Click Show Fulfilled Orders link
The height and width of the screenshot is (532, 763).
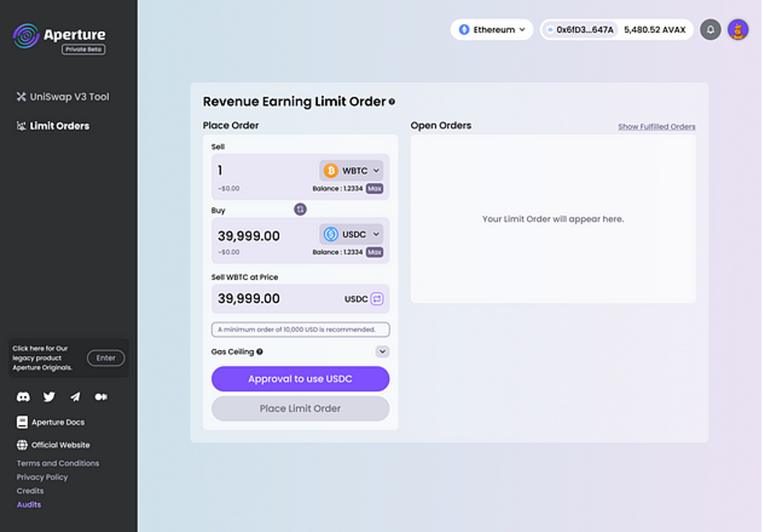pos(657,127)
